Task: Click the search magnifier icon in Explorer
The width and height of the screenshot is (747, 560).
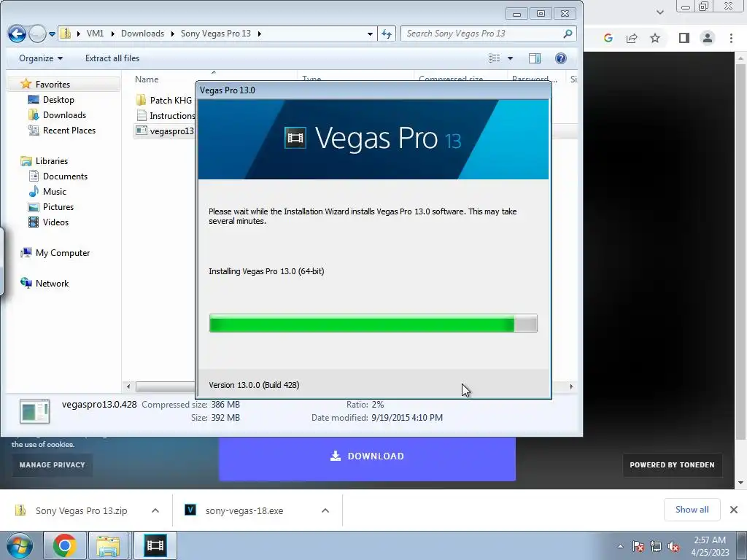Action: 568,34
